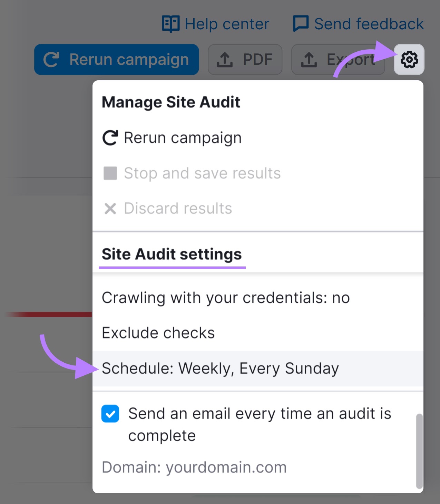
Task: Click the Help center book icon
Action: [x=170, y=24]
